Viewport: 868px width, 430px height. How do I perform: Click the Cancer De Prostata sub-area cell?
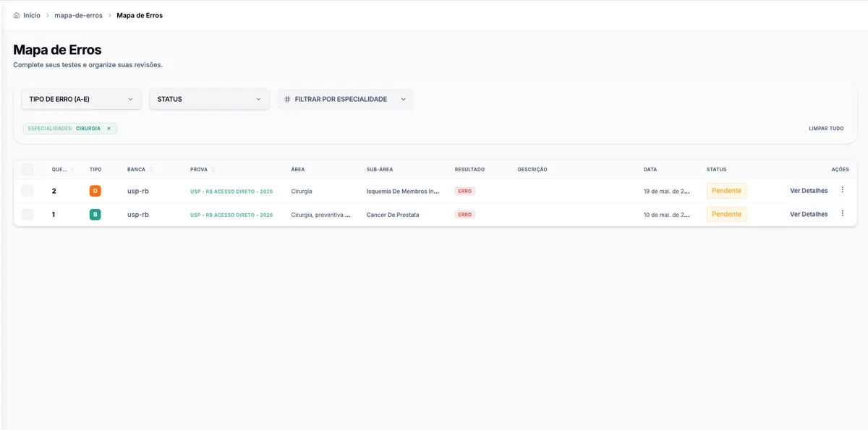(393, 215)
